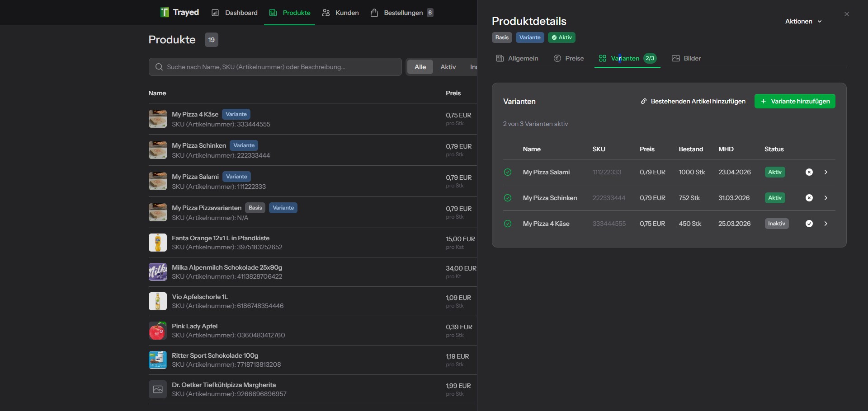This screenshot has width=868, height=411.
Task: Open the Dashboard section via its chart icon
Action: tap(216, 12)
